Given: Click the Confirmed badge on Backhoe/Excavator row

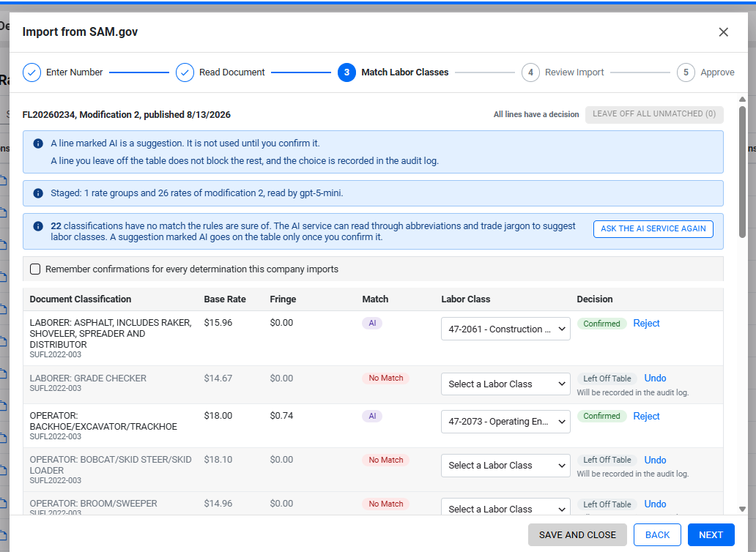Looking at the screenshot, I should [x=601, y=416].
